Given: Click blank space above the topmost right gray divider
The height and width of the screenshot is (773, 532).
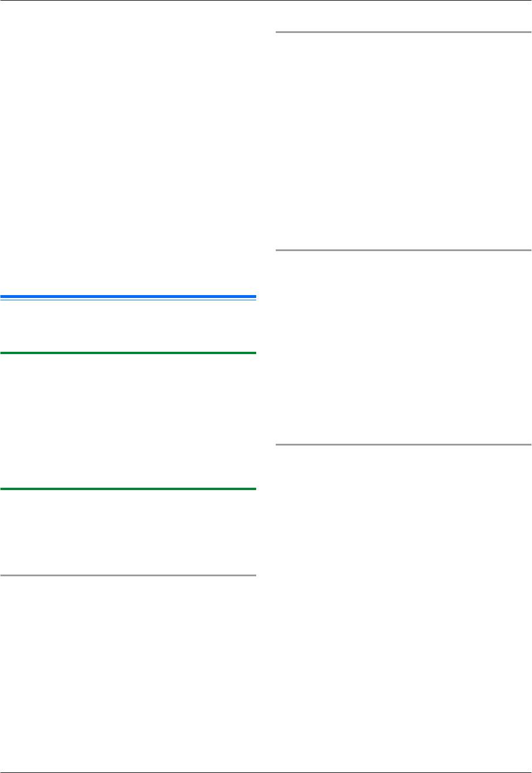Looking at the screenshot, I should tap(403, 16).
